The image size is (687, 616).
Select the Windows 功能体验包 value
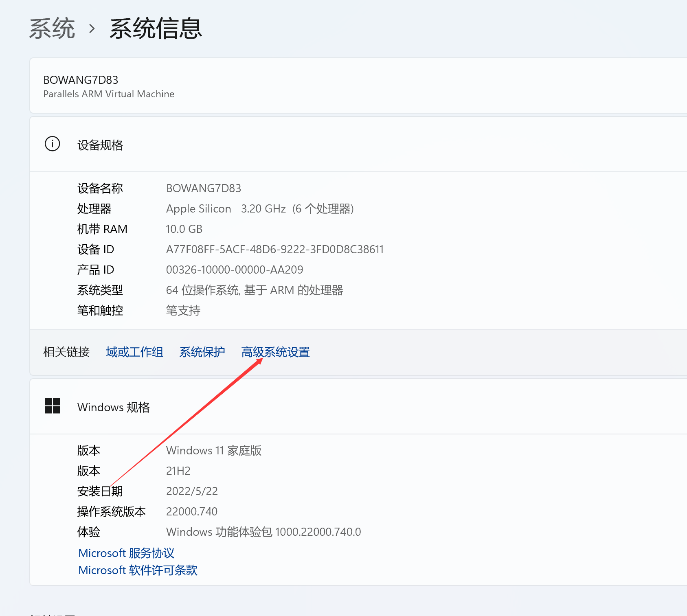(263, 532)
